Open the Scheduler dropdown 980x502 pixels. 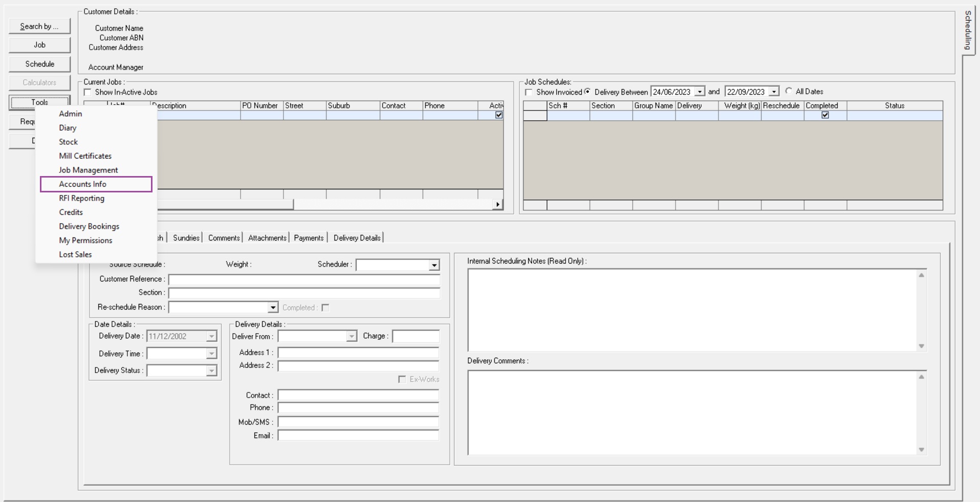[433, 265]
